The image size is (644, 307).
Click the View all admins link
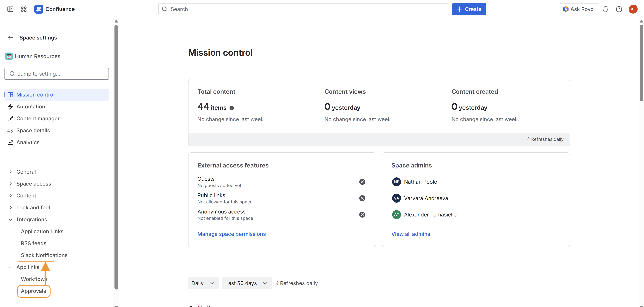pos(411,234)
